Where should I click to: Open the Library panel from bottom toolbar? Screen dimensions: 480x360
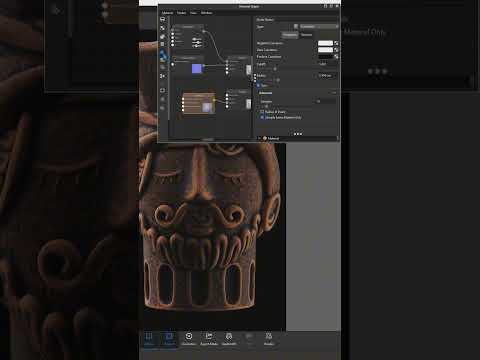point(149,339)
